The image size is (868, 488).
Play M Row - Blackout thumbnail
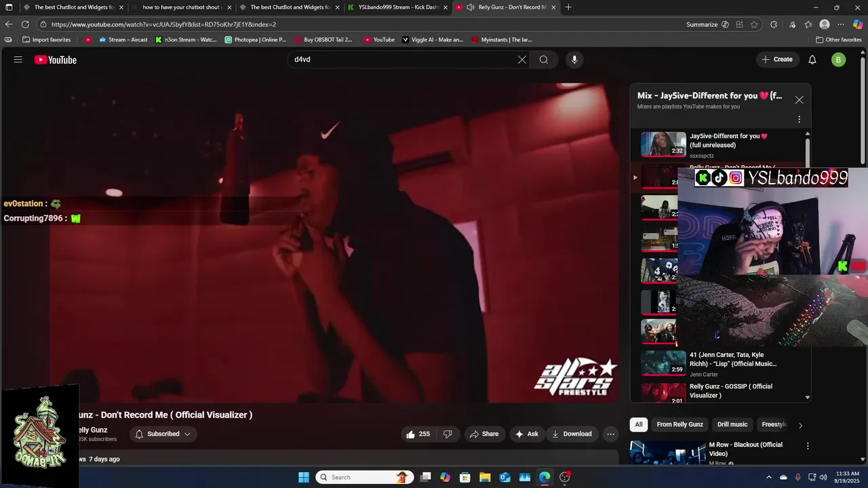tap(668, 453)
